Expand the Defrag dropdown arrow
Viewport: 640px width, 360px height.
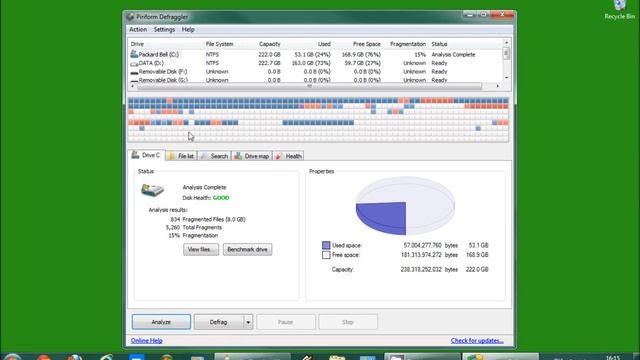tap(248, 322)
